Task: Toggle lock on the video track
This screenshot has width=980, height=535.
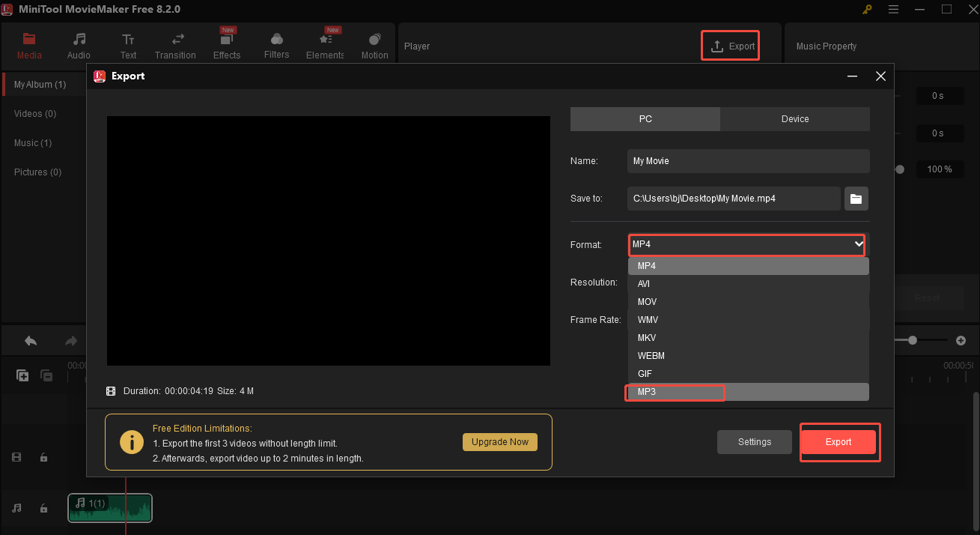Action: [x=43, y=458]
